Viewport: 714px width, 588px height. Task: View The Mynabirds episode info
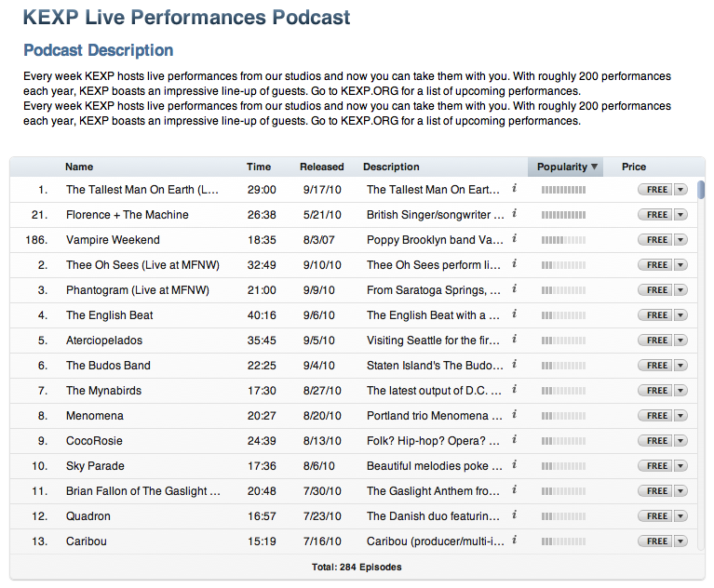click(x=514, y=389)
